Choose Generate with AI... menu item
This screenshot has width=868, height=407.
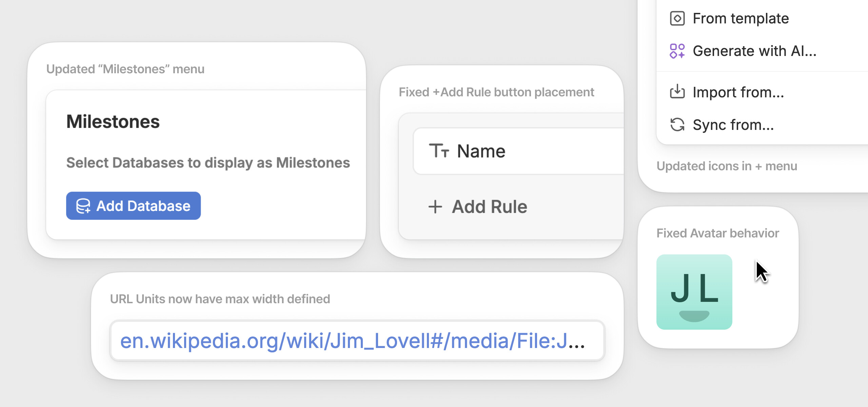point(754,51)
